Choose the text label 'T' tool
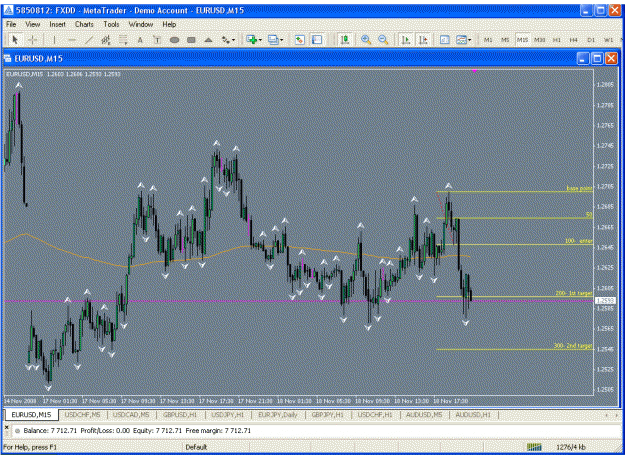This screenshot has width=625, height=455. coord(157,40)
